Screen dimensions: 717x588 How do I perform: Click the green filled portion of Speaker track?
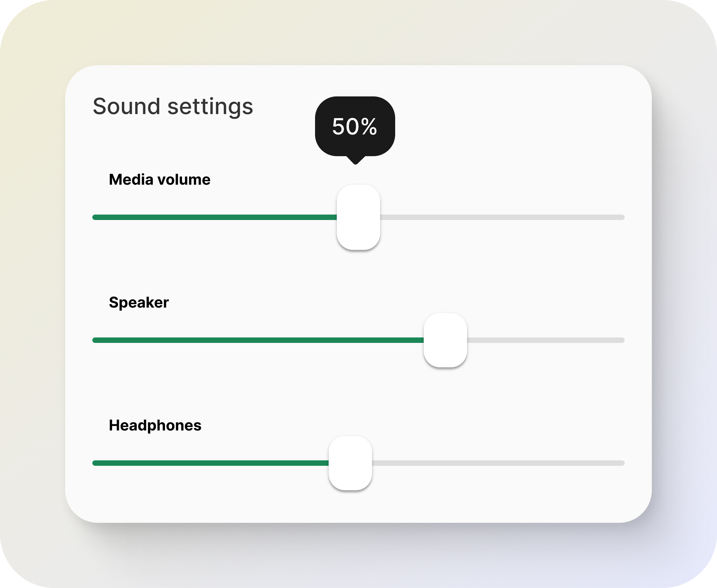pyautogui.click(x=258, y=340)
